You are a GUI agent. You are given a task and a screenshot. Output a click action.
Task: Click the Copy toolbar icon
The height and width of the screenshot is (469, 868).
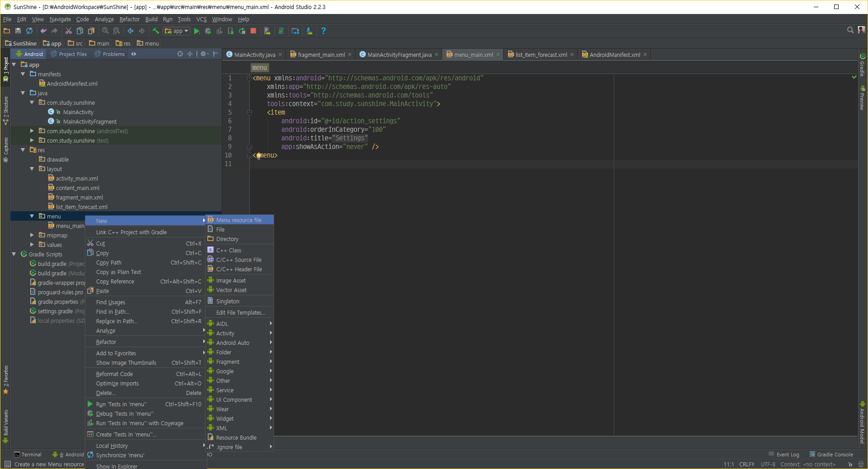coord(80,31)
